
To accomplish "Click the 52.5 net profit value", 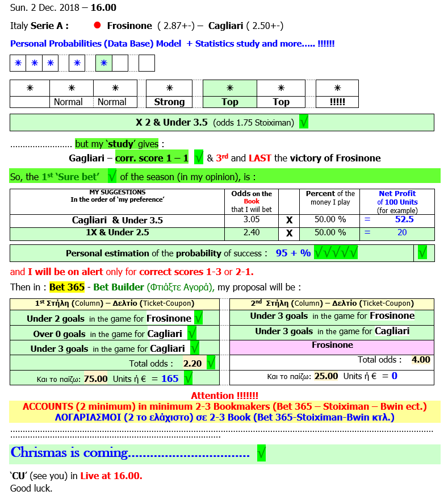I will pyautogui.click(x=404, y=219).
